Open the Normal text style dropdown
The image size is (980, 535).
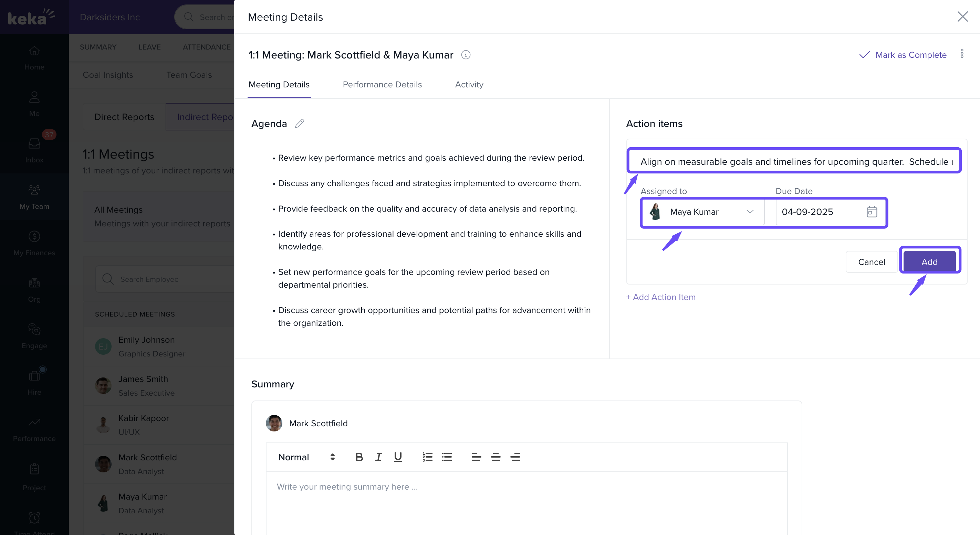(x=306, y=457)
